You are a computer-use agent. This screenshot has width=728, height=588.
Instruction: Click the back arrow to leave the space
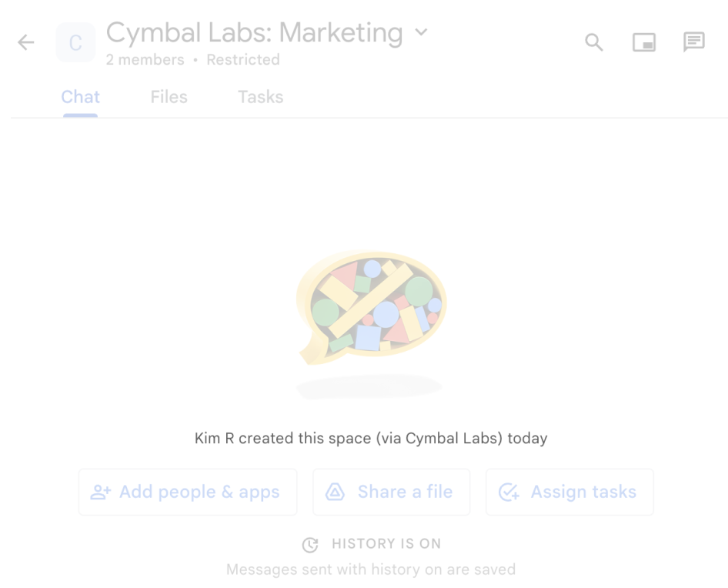point(25,42)
